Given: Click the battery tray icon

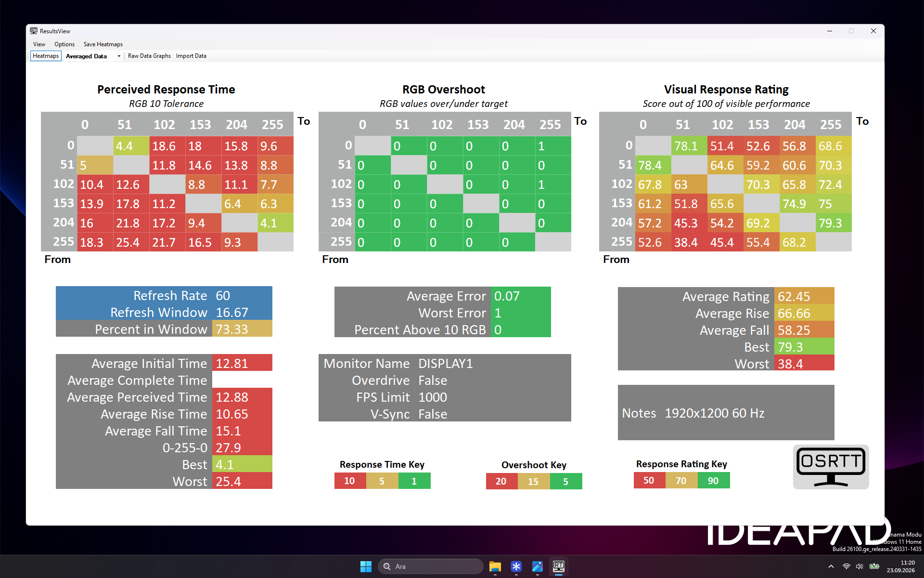Looking at the screenshot, I should point(874,566).
